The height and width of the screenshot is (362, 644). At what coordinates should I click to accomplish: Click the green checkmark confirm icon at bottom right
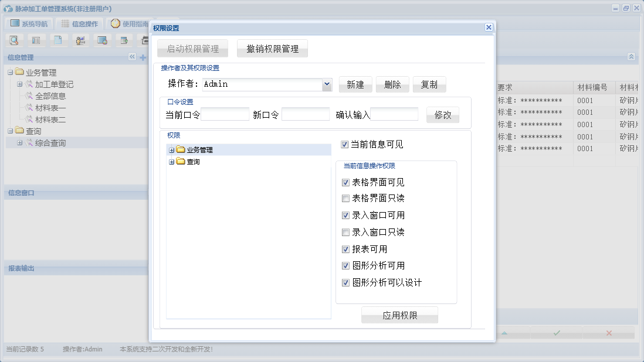(x=557, y=333)
